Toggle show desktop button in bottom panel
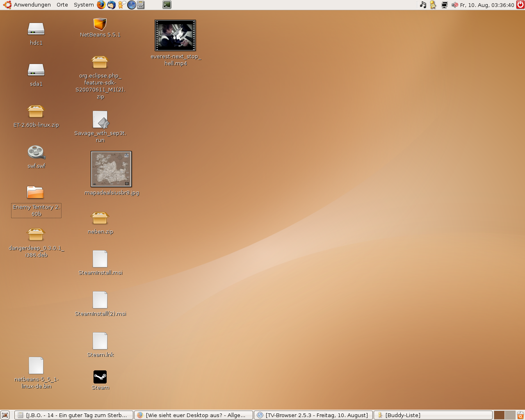 click(x=5, y=415)
